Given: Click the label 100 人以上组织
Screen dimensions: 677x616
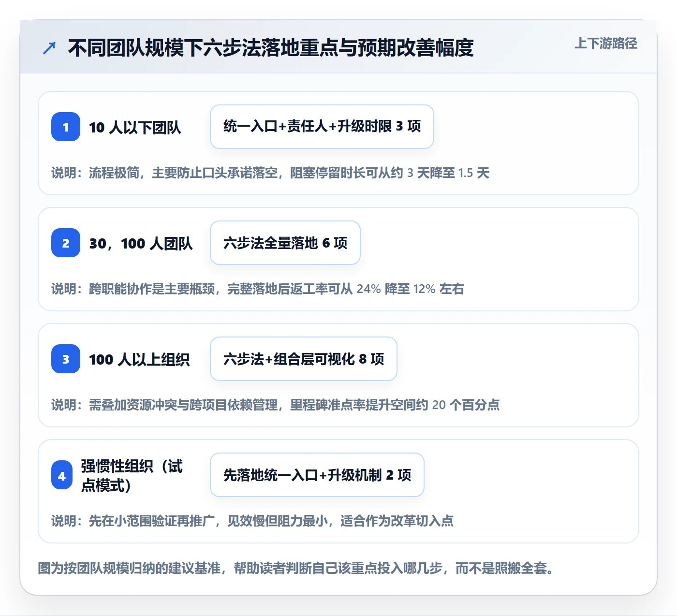Looking at the screenshot, I should [x=139, y=359].
